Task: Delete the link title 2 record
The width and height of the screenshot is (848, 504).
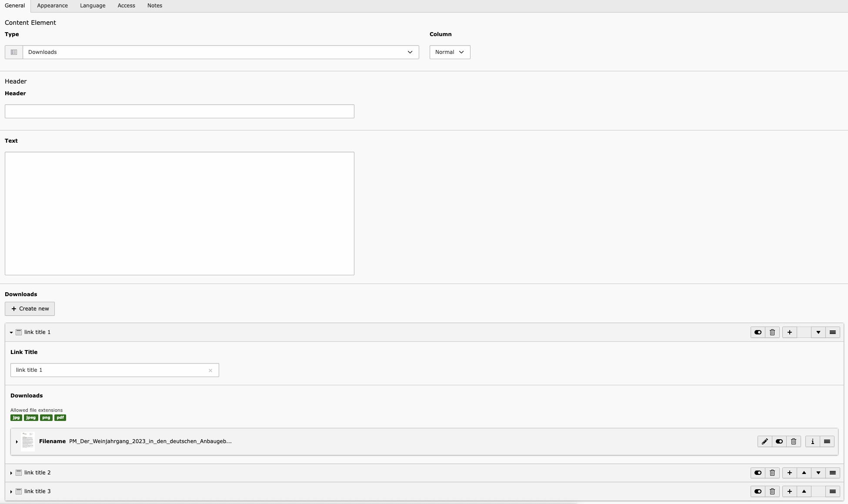Action: pos(772,473)
